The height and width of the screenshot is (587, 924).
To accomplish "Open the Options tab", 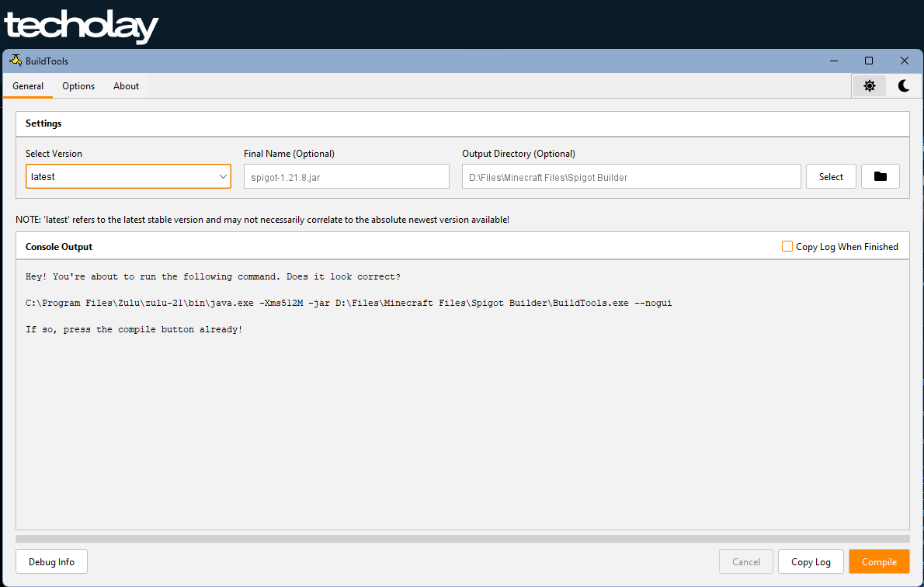I will [x=78, y=86].
